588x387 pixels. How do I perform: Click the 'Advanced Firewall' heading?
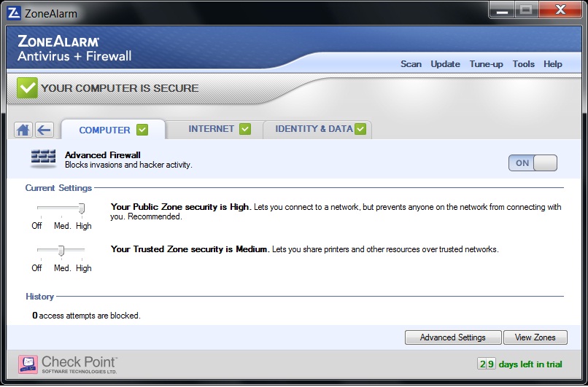(x=102, y=155)
